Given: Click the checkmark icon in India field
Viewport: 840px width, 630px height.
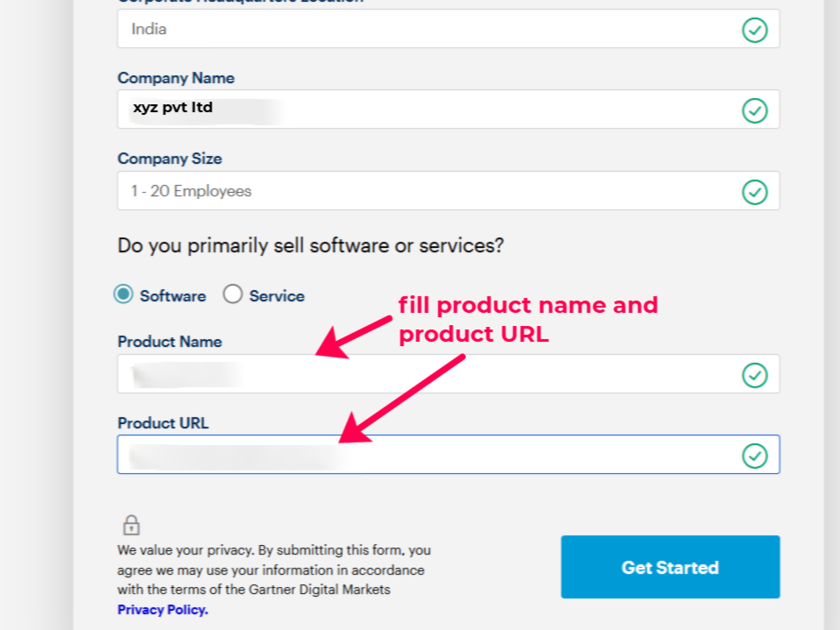Looking at the screenshot, I should pyautogui.click(x=755, y=30).
